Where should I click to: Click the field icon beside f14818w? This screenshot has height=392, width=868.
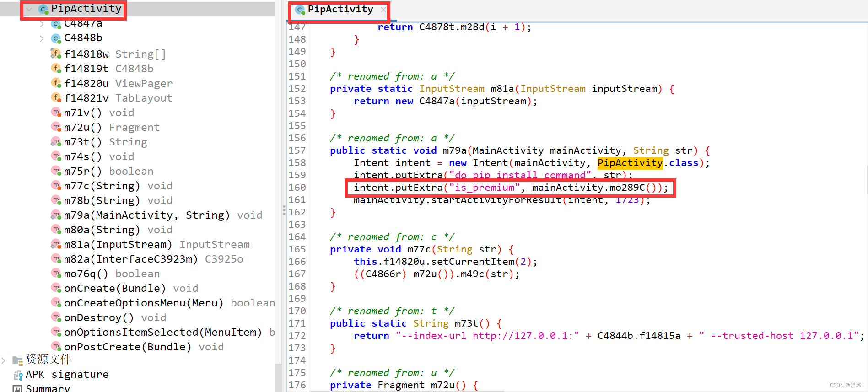[55, 54]
